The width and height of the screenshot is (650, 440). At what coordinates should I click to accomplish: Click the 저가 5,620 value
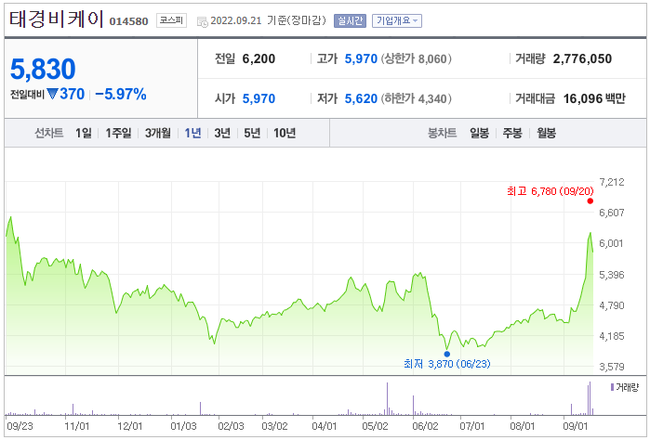click(361, 99)
